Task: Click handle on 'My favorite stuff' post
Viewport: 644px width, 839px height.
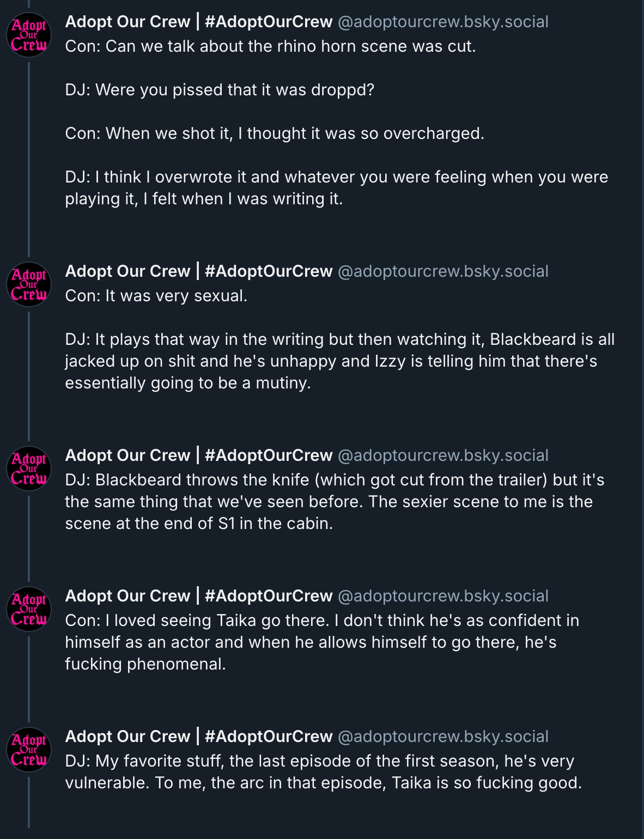Action: 443,737
